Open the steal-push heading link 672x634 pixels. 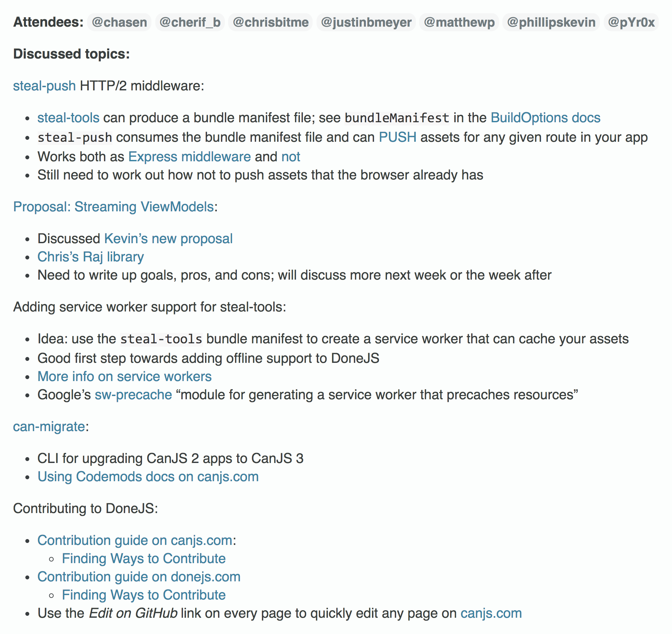pyautogui.click(x=44, y=86)
